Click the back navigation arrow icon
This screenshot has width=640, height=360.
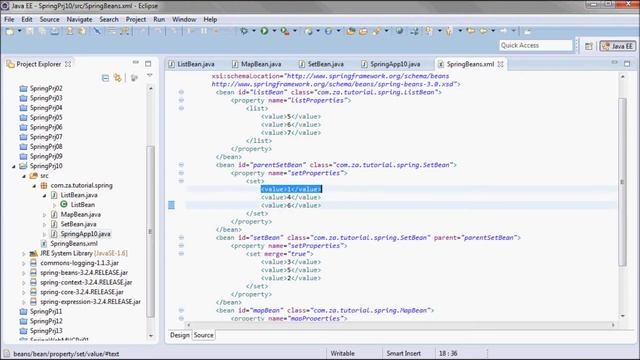coord(483,31)
